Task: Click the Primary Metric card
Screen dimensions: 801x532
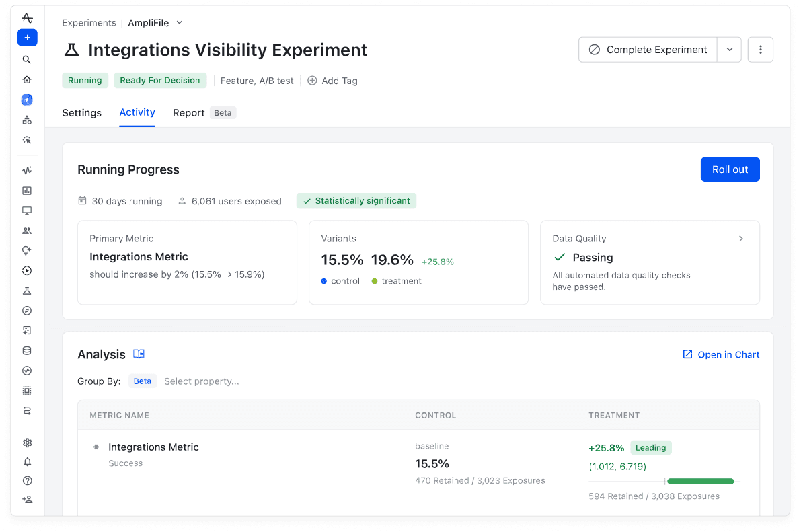Action: point(187,263)
